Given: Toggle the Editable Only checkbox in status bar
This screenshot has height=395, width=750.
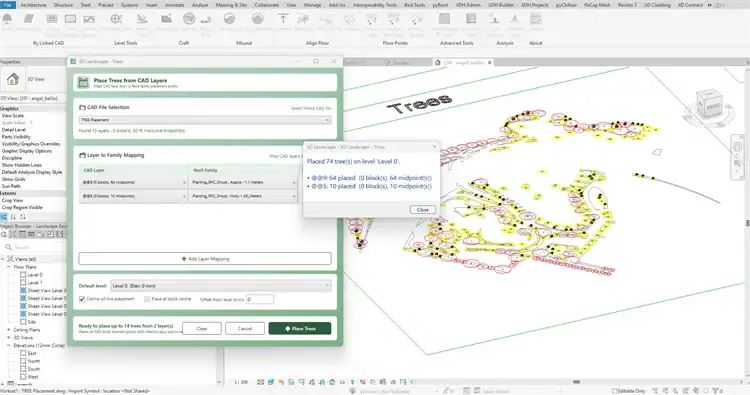Looking at the screenshot, I should tap(615, 391).
